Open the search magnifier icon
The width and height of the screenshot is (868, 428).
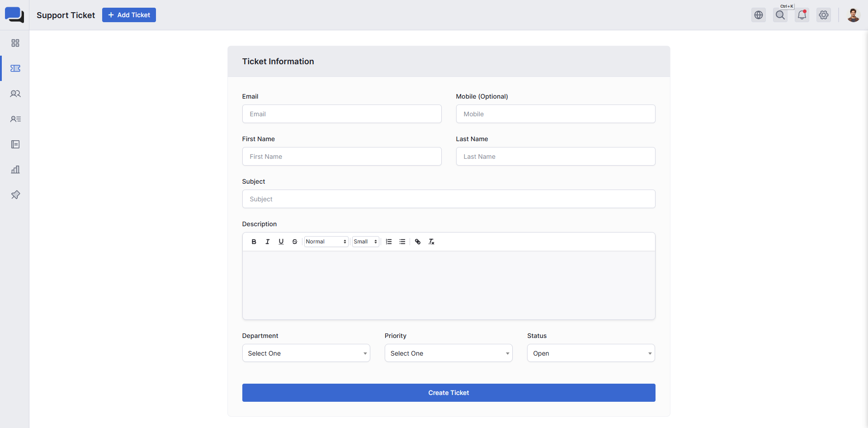coord(780,15)
